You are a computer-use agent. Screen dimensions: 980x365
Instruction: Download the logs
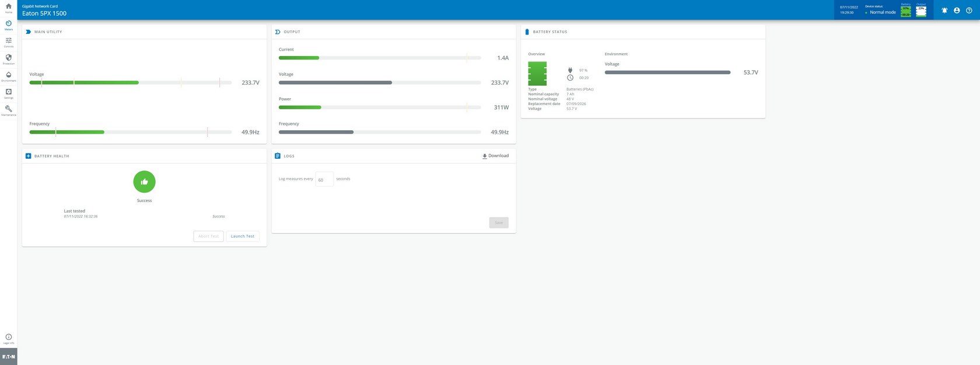[495, 156]
